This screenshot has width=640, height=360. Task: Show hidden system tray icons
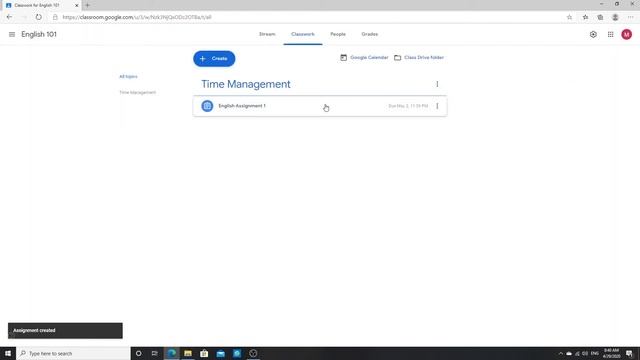pos(560,353)
